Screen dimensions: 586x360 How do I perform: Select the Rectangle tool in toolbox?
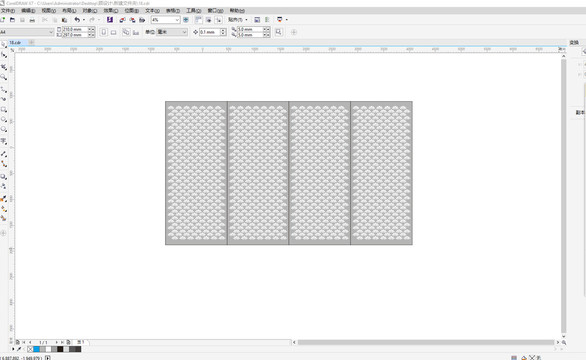(x=3, y=110)
